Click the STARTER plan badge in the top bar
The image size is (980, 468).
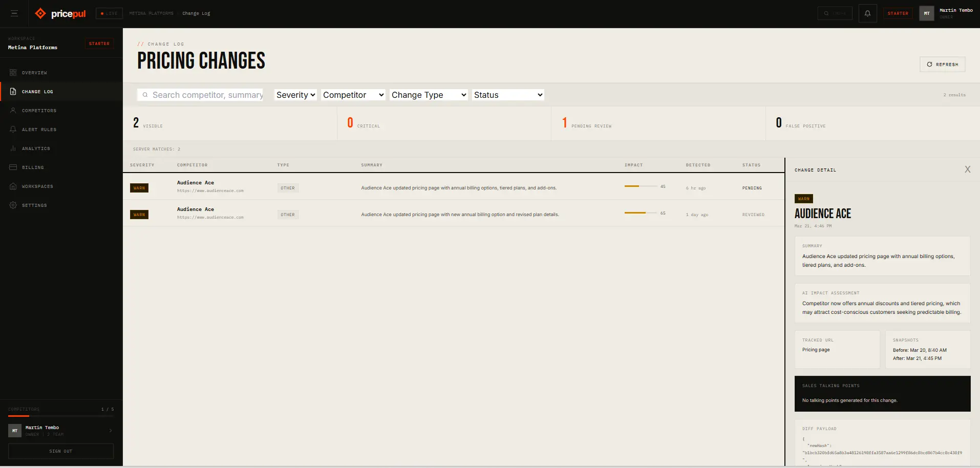898,13
